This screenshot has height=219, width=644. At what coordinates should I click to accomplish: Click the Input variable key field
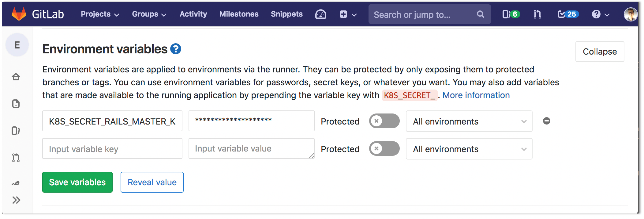coord(112,149)
